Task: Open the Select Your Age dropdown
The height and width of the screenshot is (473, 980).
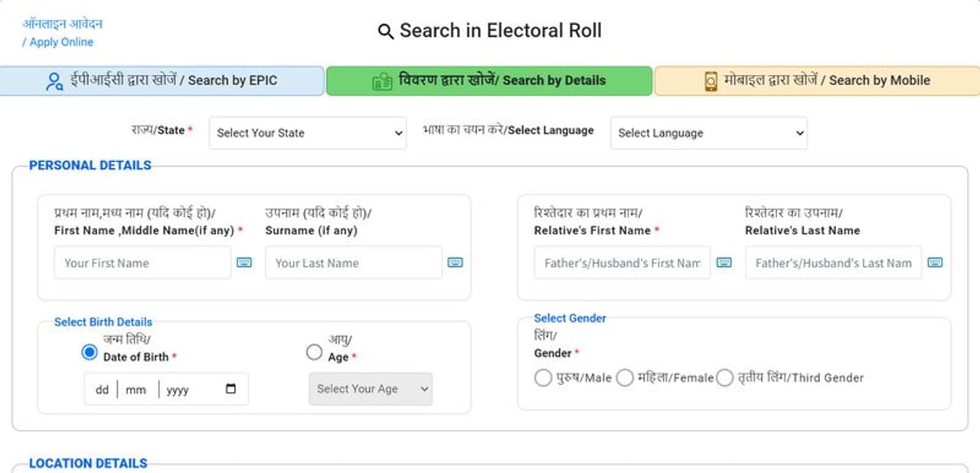Action: [x=371, y=389]
